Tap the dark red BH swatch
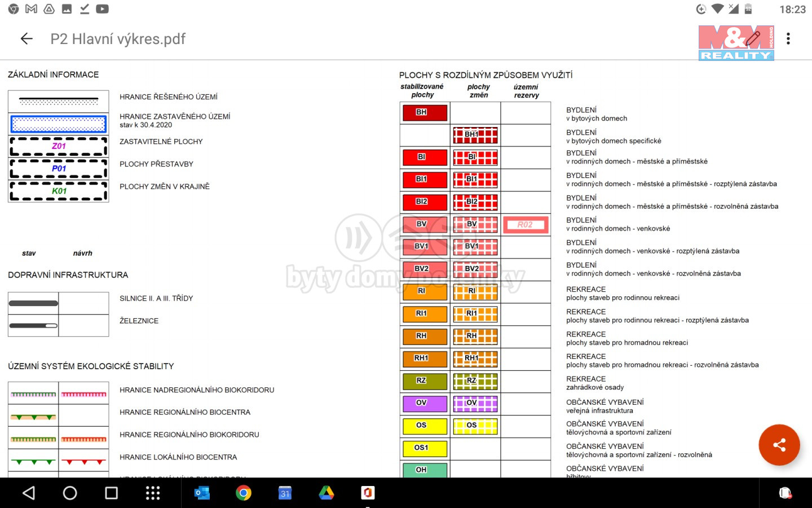This screenshot has width=812, height=508. (x=425, y=112)
